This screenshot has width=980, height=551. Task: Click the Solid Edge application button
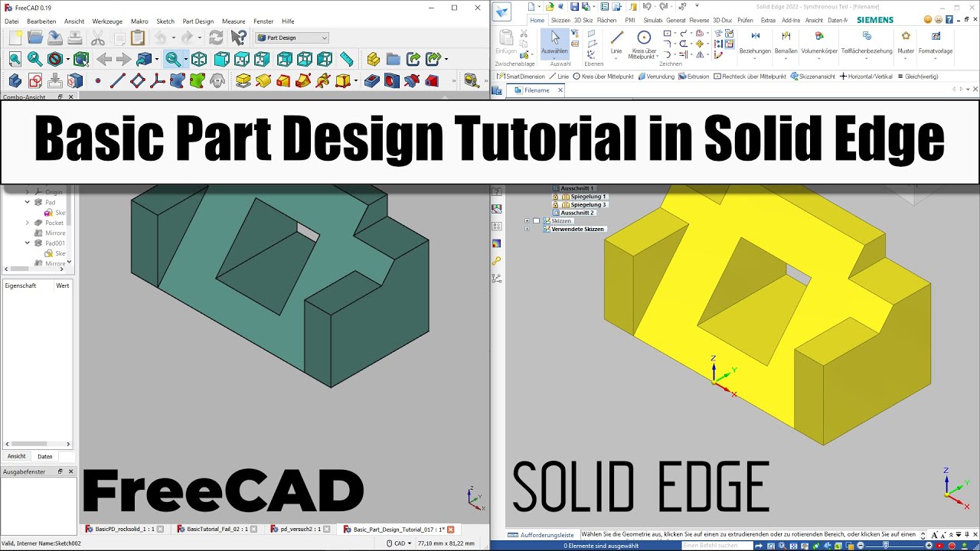point(501,11)
